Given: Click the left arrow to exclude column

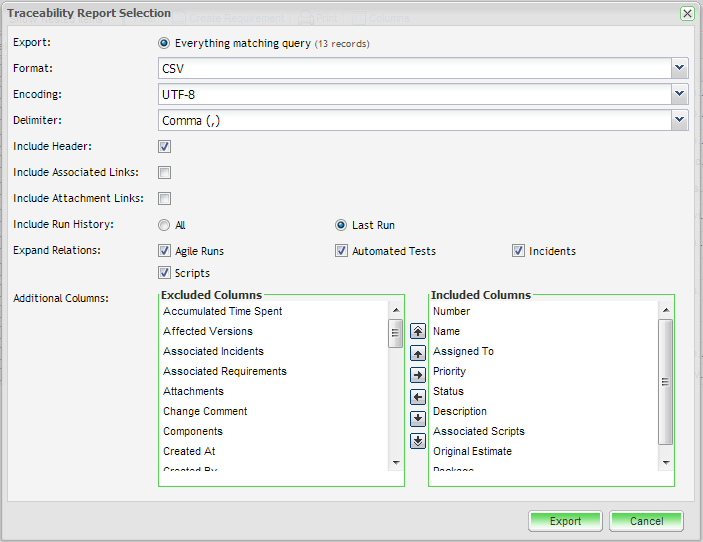Looking at the screenshot, I should pos(418,397).
